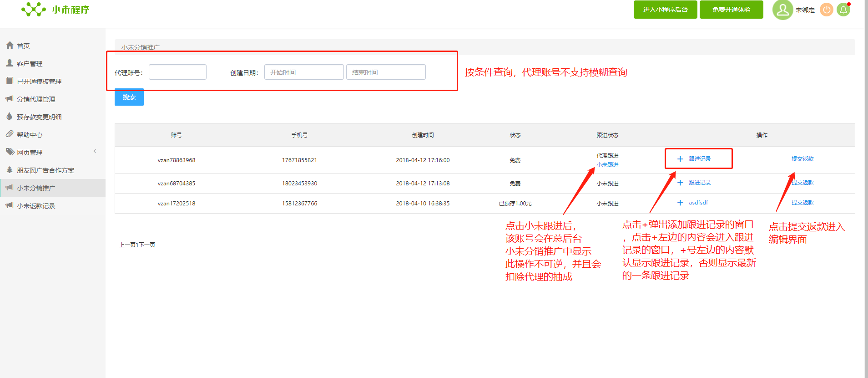Click the 小未程序 logo
The height and width of the screenshot is (378, 868).
coord(56,10)
